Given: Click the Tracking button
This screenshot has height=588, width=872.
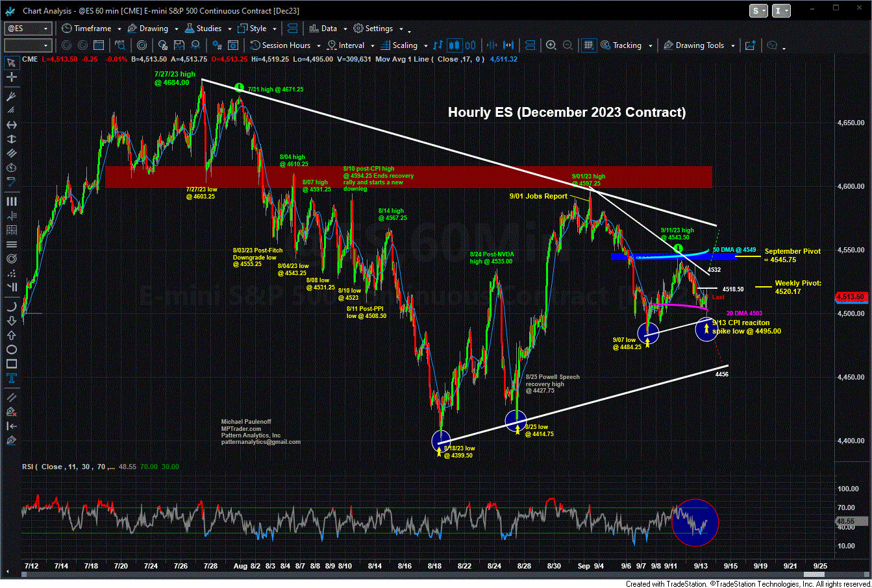Looking at the screenshot, I should pyautogui.click(x=619, y=45).
